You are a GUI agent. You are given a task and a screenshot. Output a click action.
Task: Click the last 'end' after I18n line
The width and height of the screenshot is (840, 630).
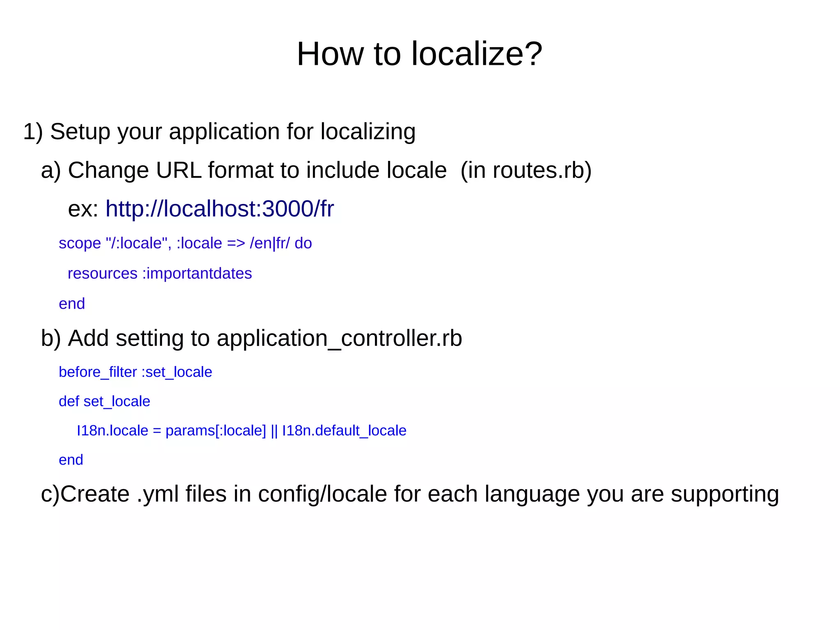(x=71, y=460)
